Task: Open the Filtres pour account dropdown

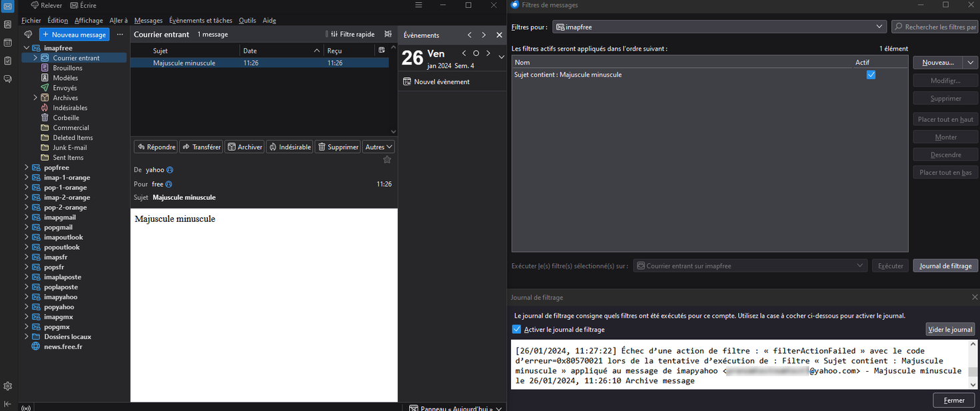Action: 719,27
